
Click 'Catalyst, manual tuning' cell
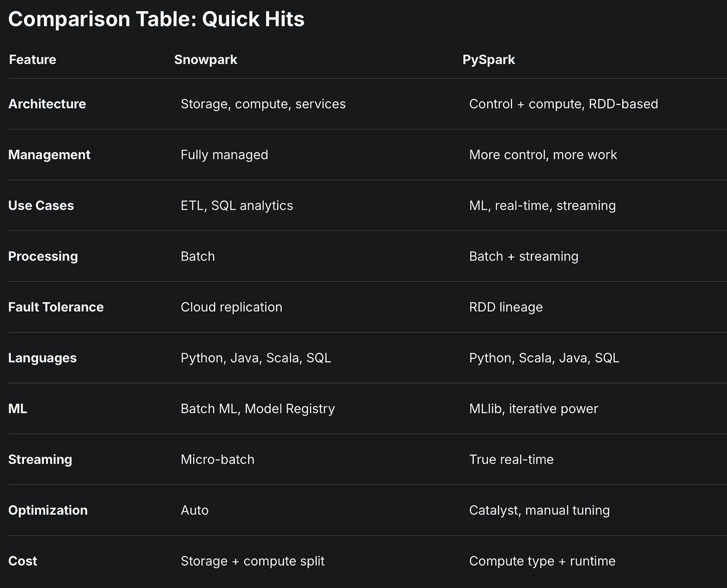click(x=539, y=510)
